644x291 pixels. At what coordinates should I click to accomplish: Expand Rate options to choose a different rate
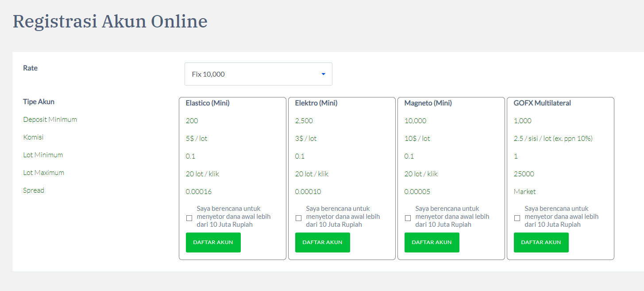pyautogui.click(x=258, y=74)
